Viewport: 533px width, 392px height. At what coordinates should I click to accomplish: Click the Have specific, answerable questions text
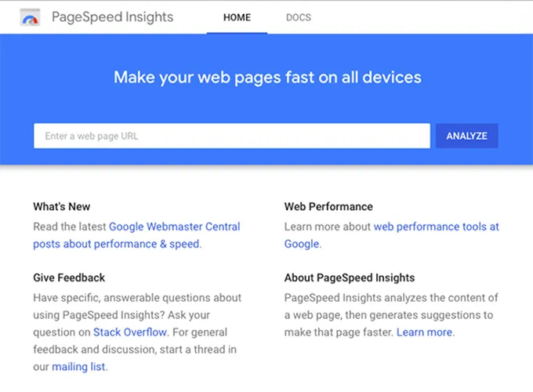pyautogui.click(x=137, y=298)
